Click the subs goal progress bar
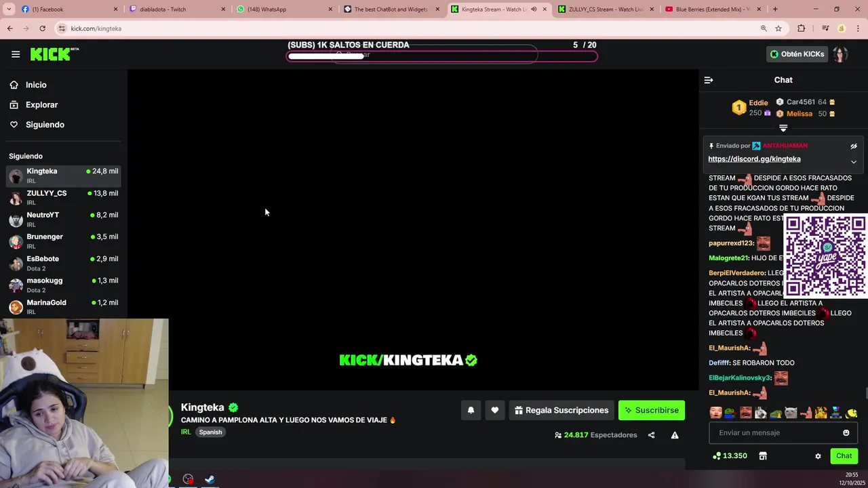Image resolution: width=868 pixels, height=488 pixels. [x=442, y=56]
